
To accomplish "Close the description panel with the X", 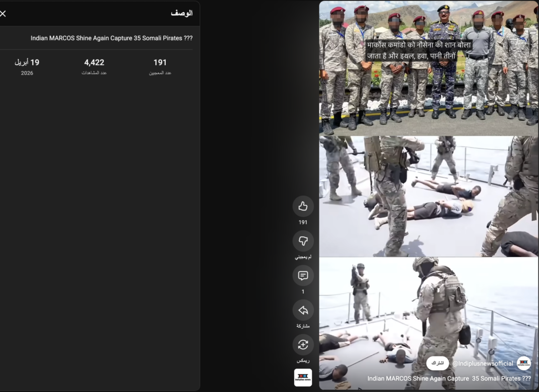I will click(x=3, y=13).
